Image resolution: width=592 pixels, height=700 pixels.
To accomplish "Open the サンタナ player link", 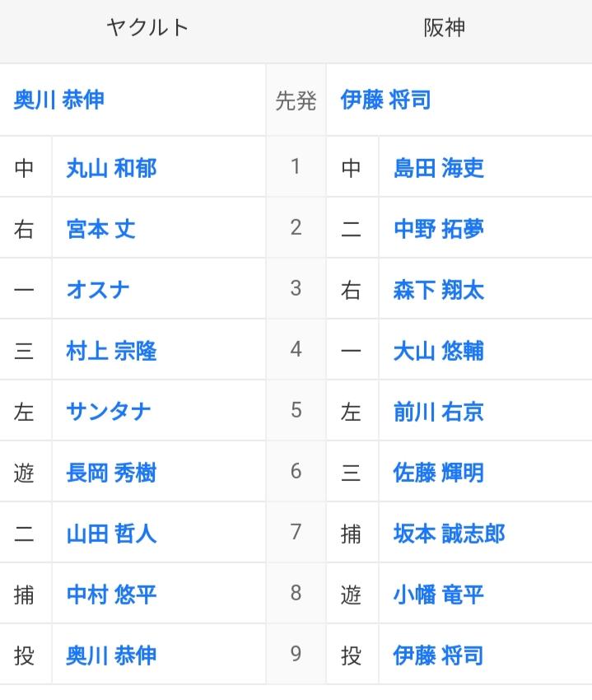I will click(x=109, y=412).
